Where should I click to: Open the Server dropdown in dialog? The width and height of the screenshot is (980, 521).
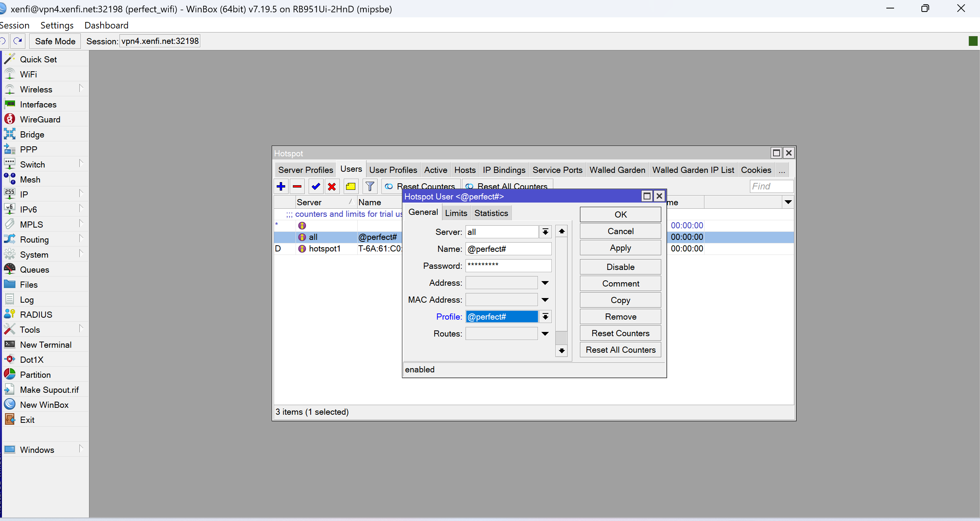click(545, 232)
